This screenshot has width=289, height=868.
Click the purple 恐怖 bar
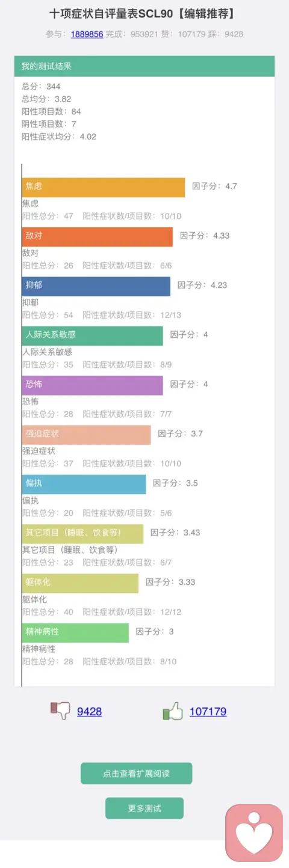[93, 385]
